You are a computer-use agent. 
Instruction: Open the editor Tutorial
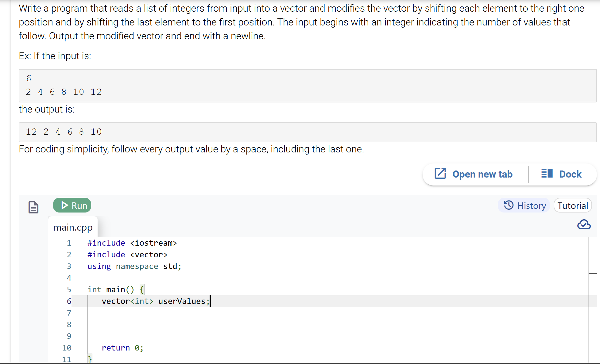tap(572, 205)
